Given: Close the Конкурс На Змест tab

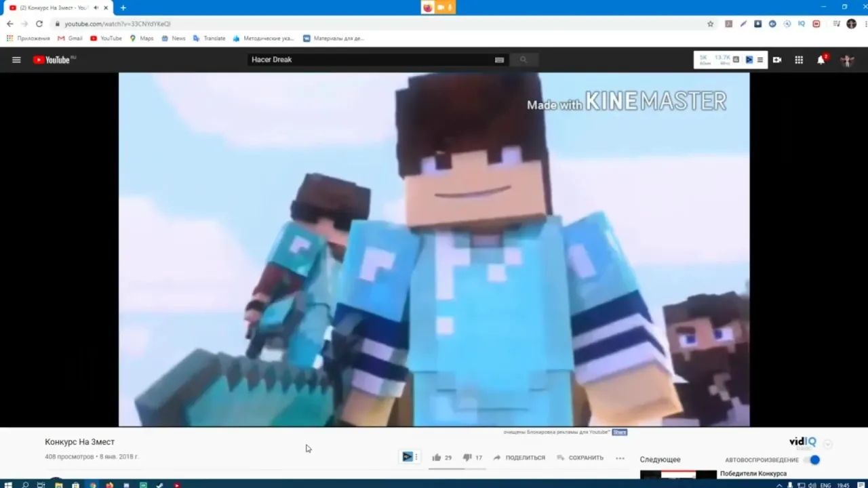Looking at the screenshot, I should click(106, 7).
